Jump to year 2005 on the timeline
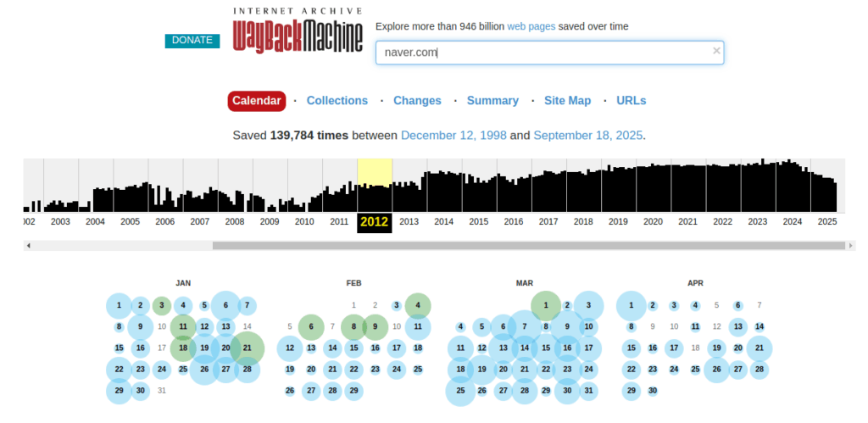Screen dimensions: 868x423 (130, 221)
